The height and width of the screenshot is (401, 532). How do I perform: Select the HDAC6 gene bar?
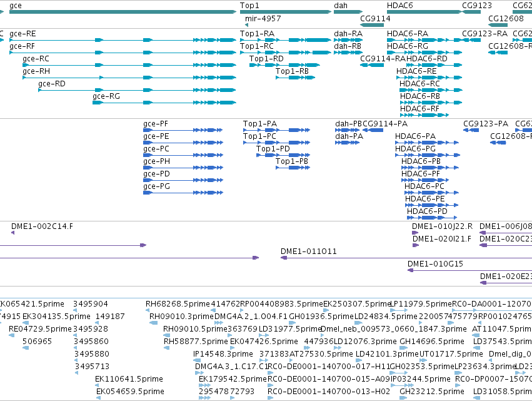coord(424,12)
